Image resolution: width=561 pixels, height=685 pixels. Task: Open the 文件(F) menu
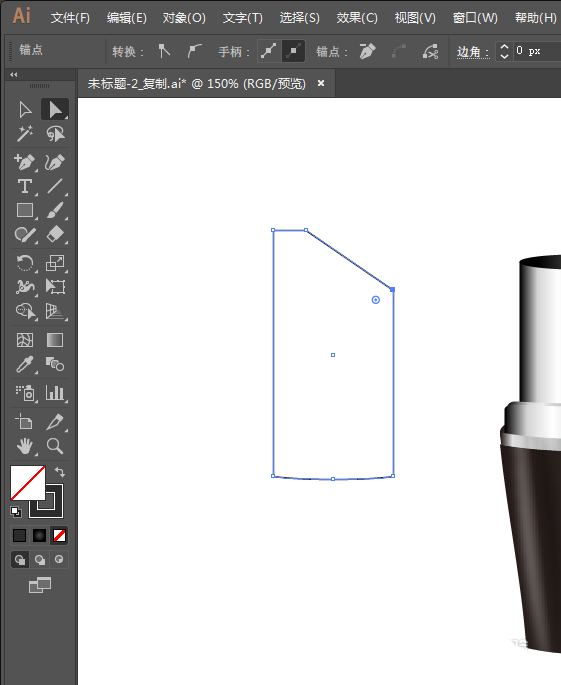click(x=70, y=18)
